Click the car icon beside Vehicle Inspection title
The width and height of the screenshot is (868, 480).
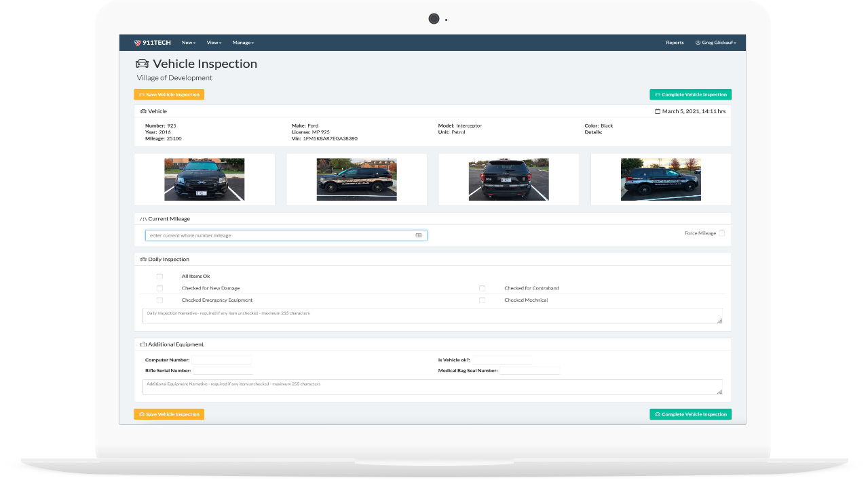[143, 64]
